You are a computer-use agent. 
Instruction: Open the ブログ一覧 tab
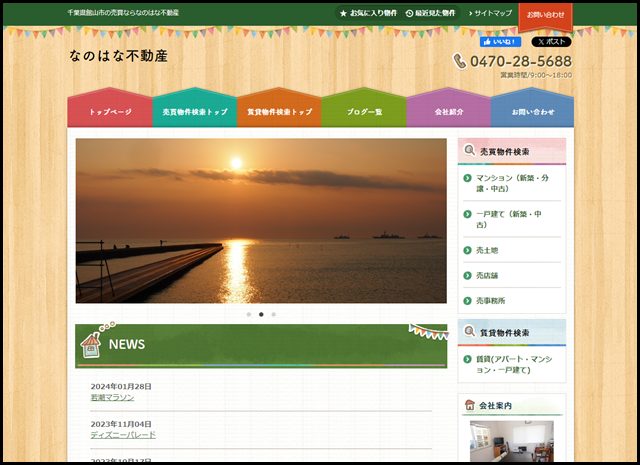pyautogui.click(x=364, y=108)
